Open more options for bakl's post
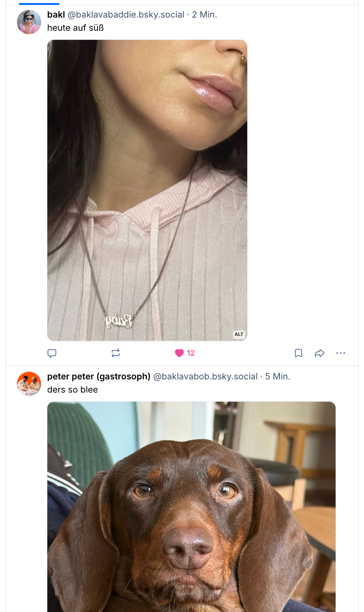This screenshot has width=364, height=612. (x=341, y=353)
